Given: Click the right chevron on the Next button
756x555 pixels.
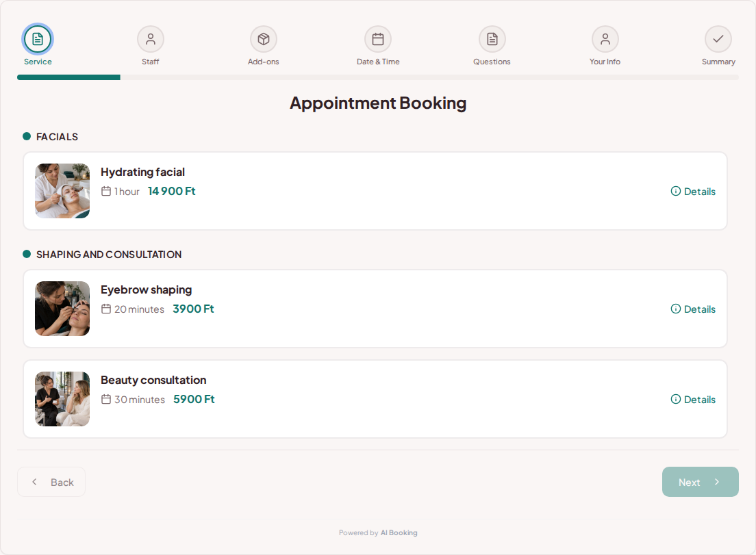Looking at the screenshot, I should [717, 482].
